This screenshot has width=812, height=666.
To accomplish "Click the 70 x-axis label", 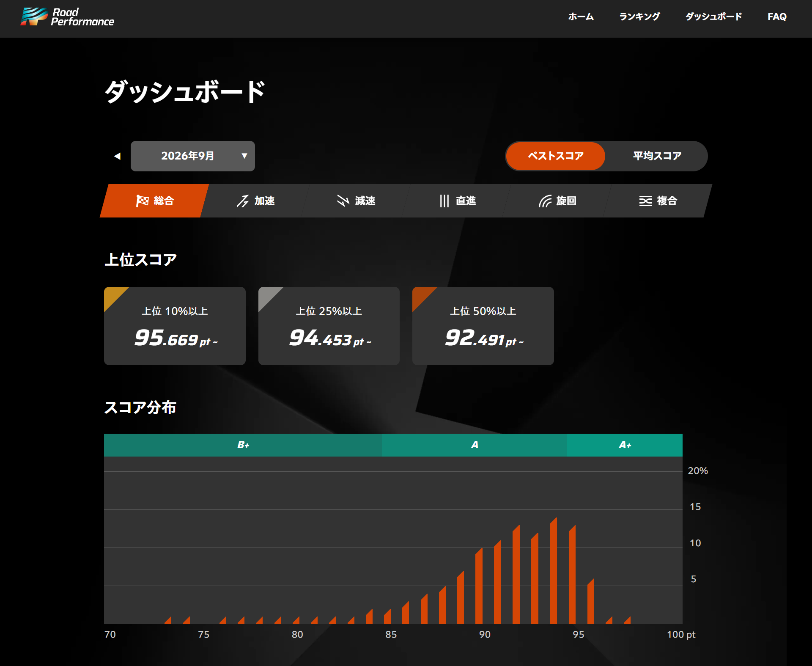I will pos(110,634).
